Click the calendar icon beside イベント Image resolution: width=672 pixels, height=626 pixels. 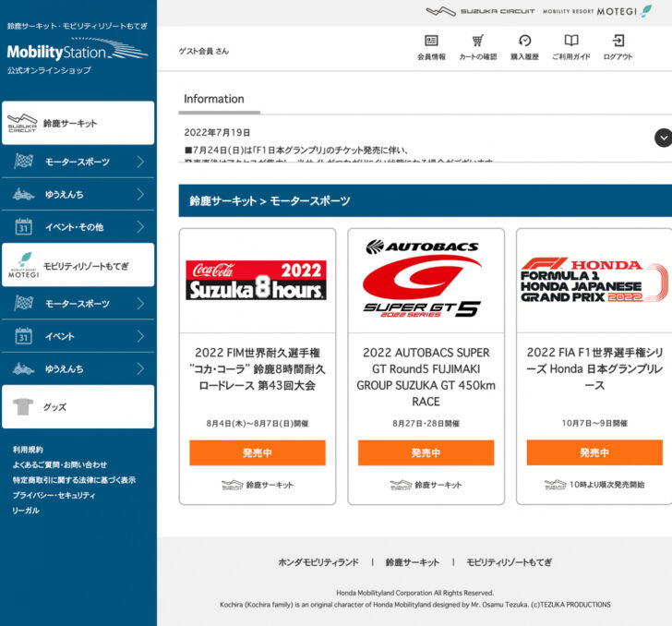click(x=24, y=336)
